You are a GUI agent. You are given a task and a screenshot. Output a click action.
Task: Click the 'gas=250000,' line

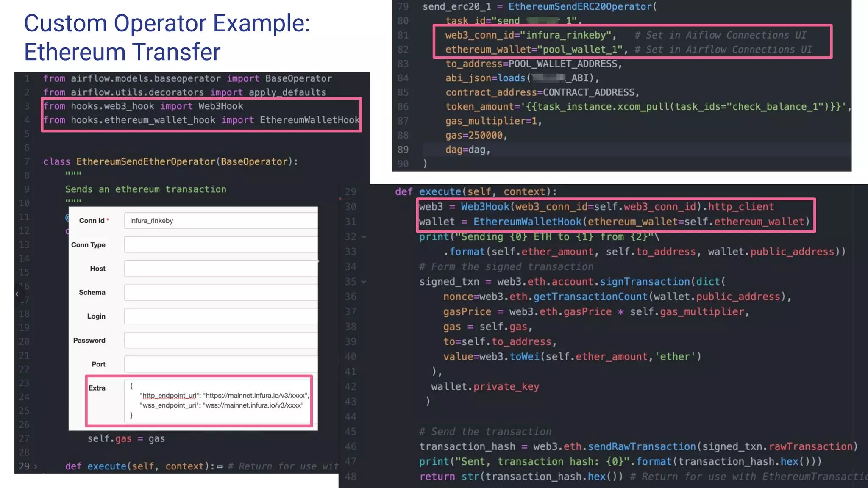(x=476, y=136)
